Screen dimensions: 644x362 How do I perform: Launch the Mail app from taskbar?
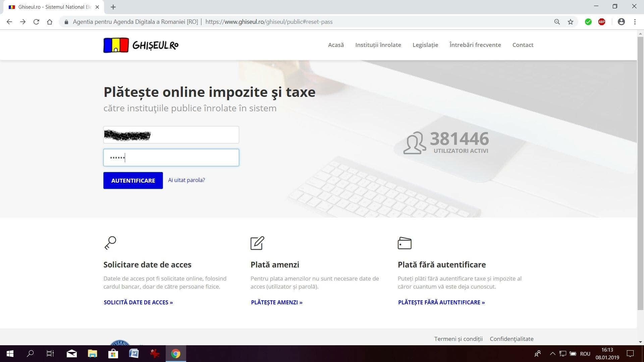click(71, 354)
